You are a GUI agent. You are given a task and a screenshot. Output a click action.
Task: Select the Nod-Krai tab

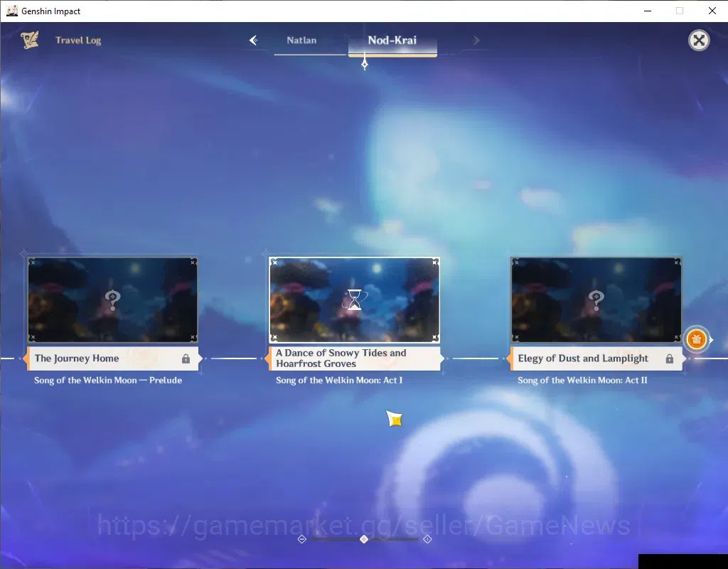click(x=392, y=41)
